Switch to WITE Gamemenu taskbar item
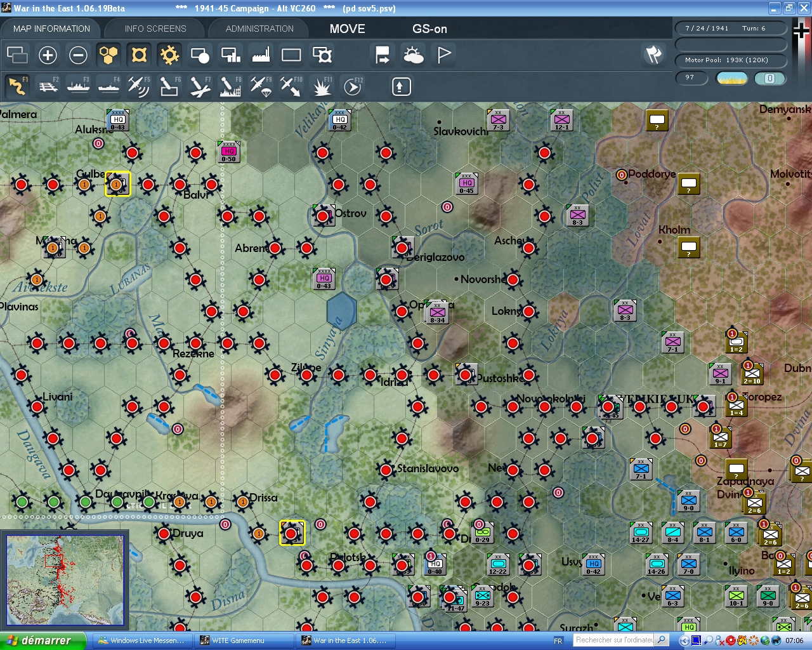 (x=244, y=640)
